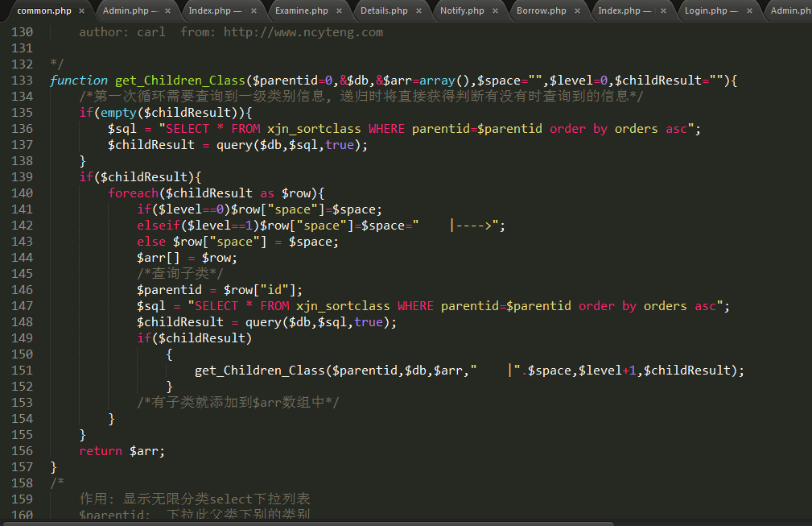Viewport: 812px width, 526px height.
Task: Activate the Login.php tab
Action: pyautogui.click(x=711, y=11)
